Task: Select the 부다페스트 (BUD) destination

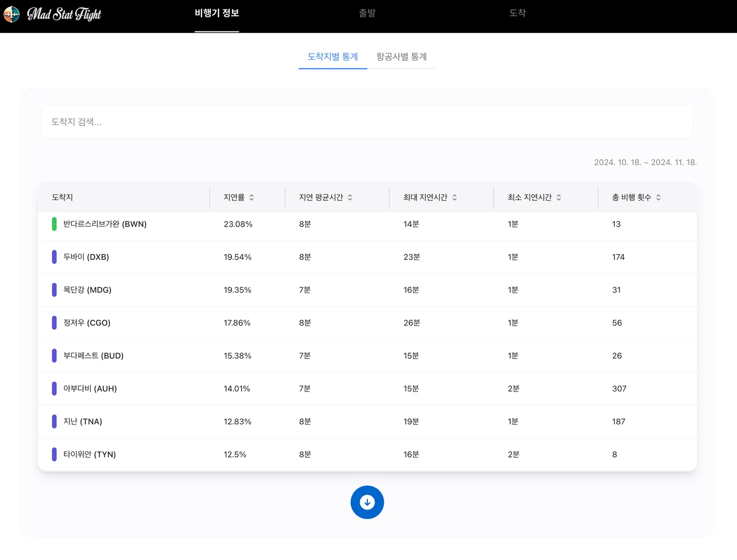Action: pyautogui.click(x=93, y=356)
